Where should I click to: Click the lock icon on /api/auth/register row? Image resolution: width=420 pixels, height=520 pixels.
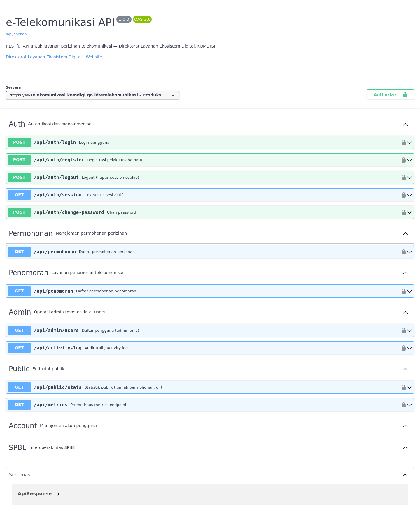(403, 160)
